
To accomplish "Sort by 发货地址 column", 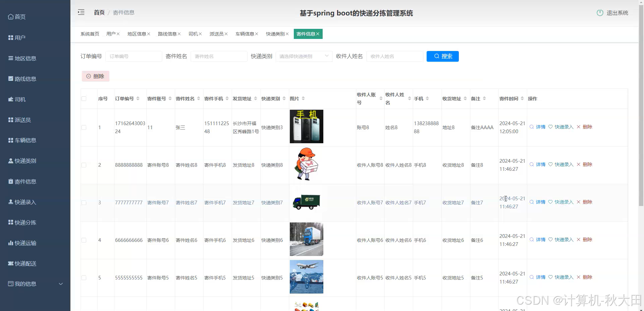I will pos(256,99).
